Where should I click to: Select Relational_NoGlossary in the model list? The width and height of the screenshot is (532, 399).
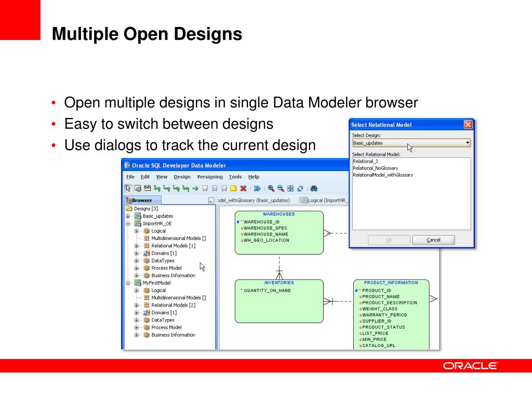(x=376, y=168)
